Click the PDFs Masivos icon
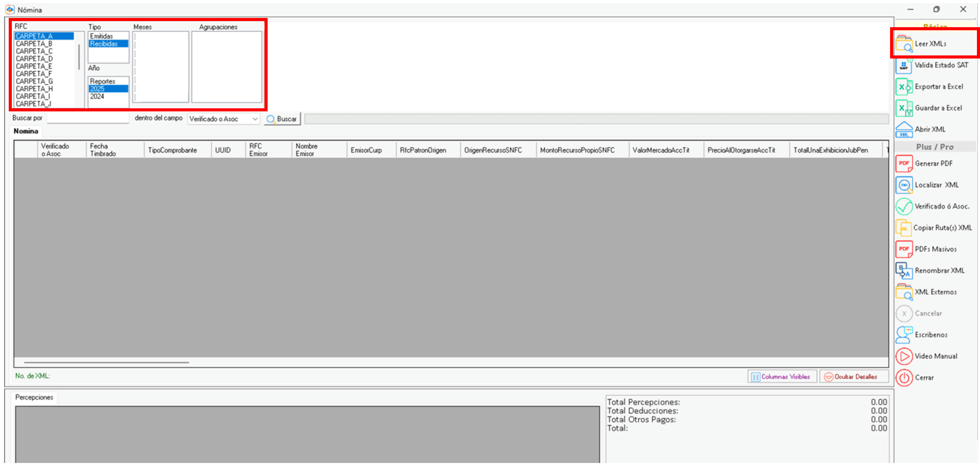The width and height of the screenshot is (980, 464). point(904,249)
